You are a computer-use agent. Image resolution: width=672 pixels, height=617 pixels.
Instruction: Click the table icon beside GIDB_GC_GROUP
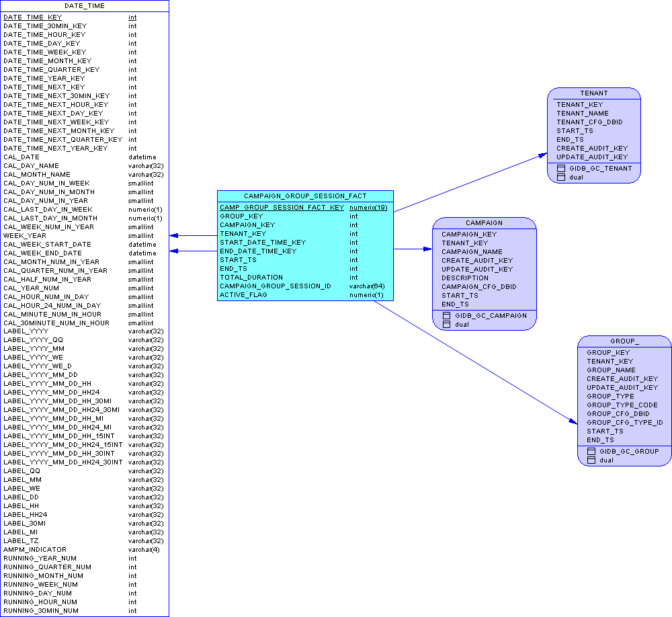tap(591, 452)
